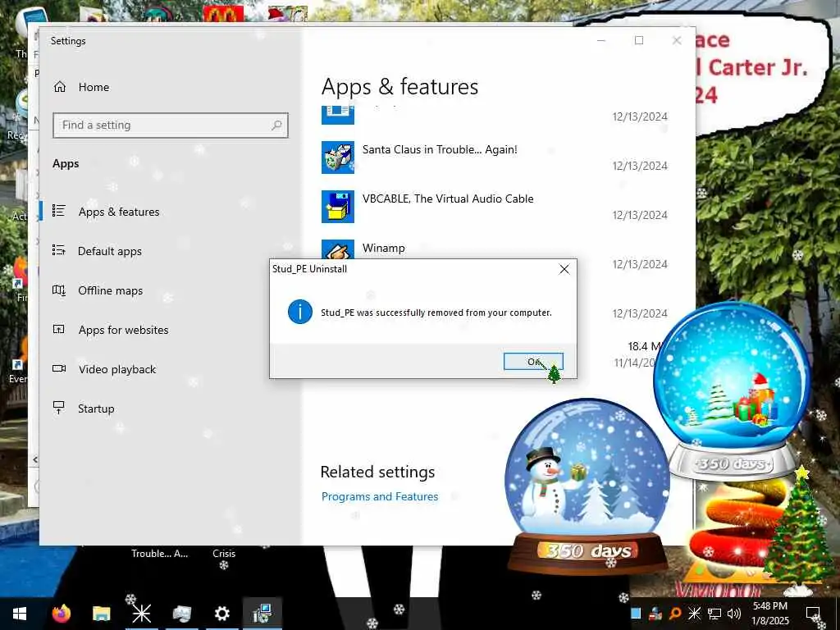
Task: Select VBCABLE, The Virtual Audio Cable entry
Action: pos(495,207)
